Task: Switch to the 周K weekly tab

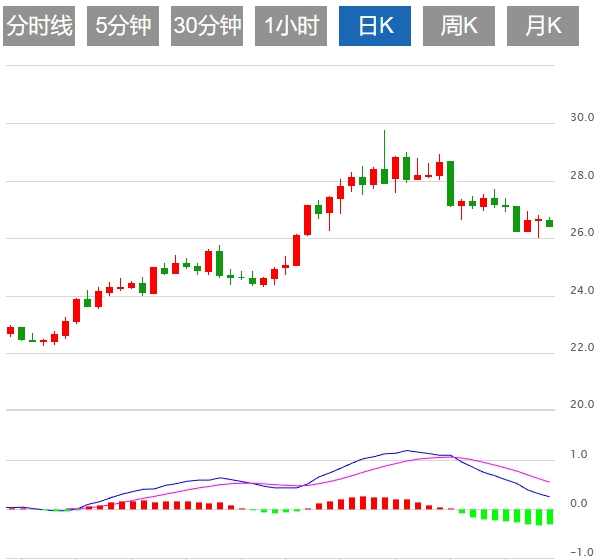Action: click(459, 27)
